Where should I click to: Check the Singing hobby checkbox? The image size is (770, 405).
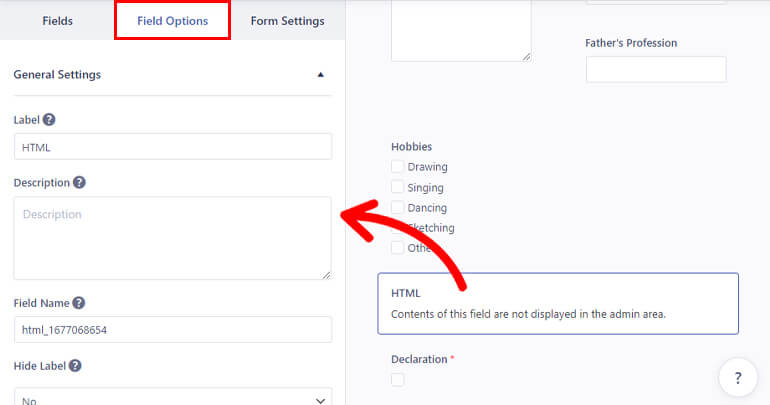click(x=398, y=187)
